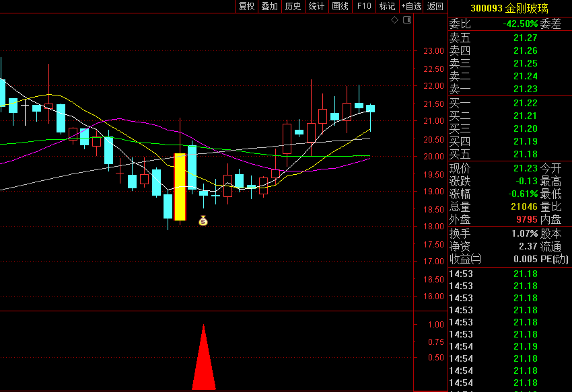This screenshot has width=572, height=392.
Task: Click the 净资 value 2.37
Action: [x=528, y=247]
